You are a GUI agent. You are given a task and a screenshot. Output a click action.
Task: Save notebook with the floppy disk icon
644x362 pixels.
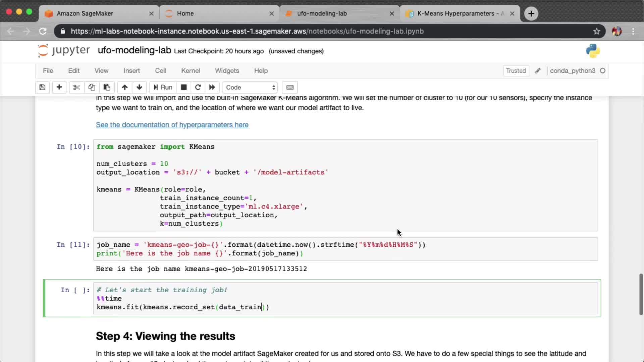point(42,87)
